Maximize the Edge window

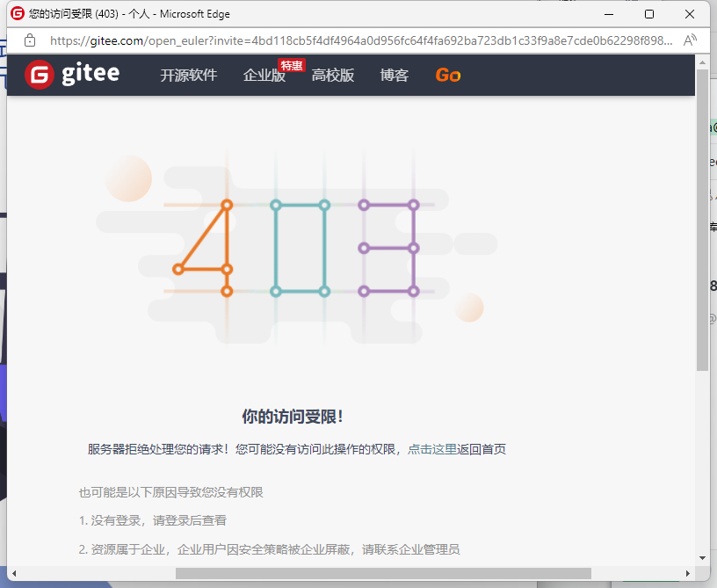click(x=649, y=14)
